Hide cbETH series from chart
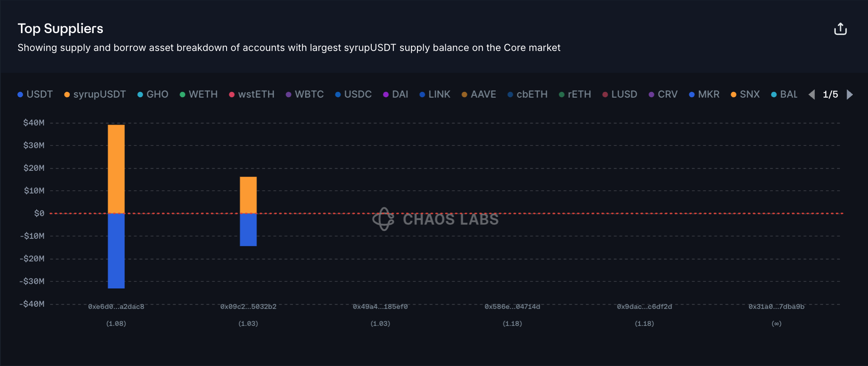 528,95
